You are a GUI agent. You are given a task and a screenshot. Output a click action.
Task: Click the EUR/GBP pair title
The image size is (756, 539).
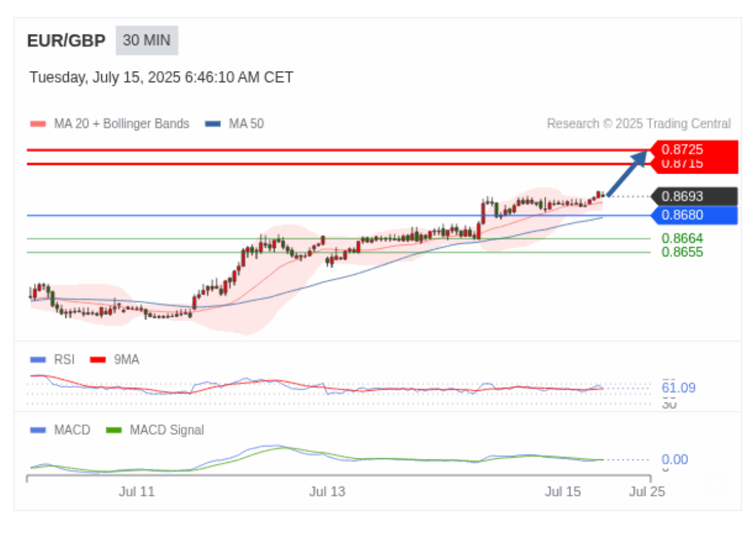(x=66, y=41)
